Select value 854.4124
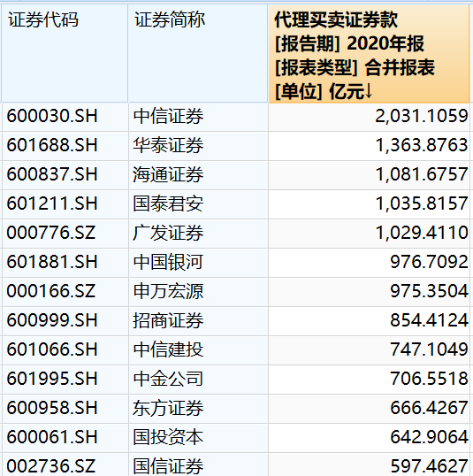The image size is (473, 476). [x=369, y=321]
